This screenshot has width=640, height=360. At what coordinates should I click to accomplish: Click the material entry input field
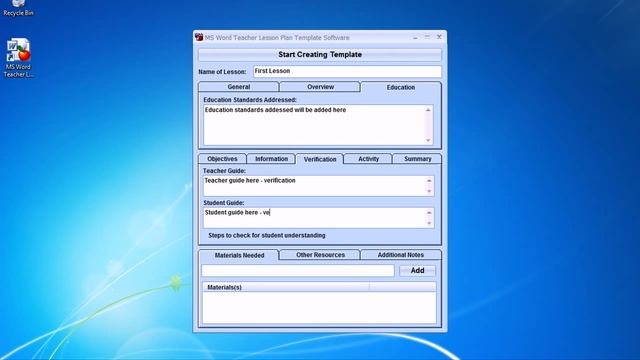[298, 271]
